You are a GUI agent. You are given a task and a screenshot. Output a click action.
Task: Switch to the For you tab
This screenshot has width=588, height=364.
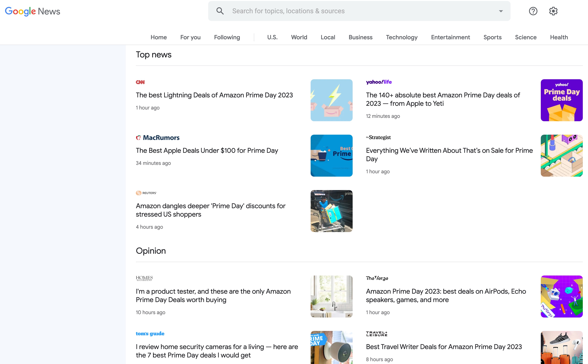[190, 37]
